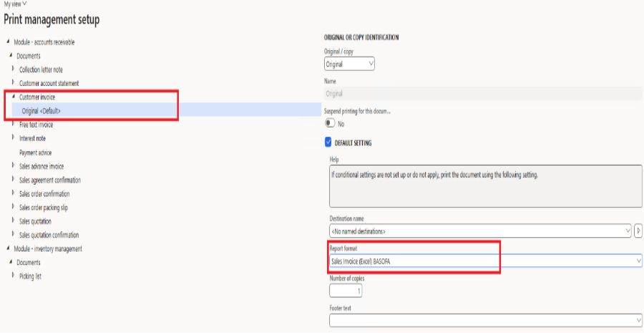The width and height of the screenshot is (644, 333).
Task: Open the My view dropdown
Action: pyautogui.click(x=16, y=4)
